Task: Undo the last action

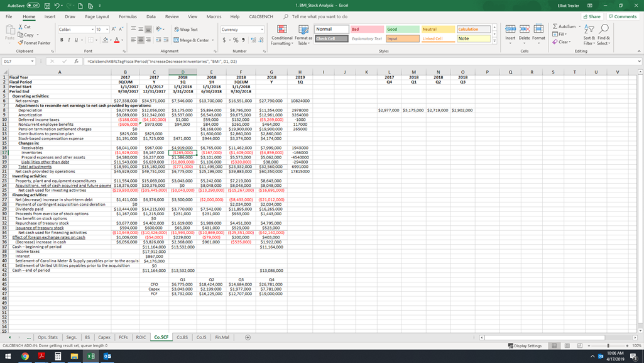Action: tap(57, 6)
